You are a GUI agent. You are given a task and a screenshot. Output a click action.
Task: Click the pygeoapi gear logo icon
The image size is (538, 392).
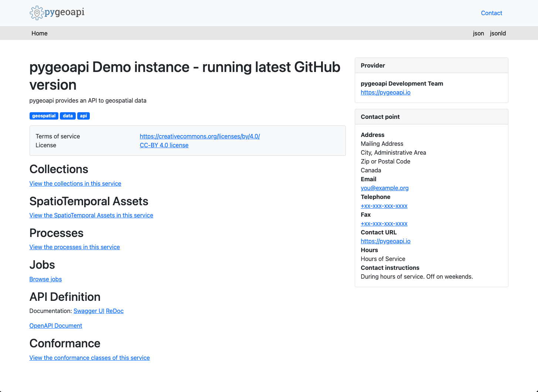(37, 13)
